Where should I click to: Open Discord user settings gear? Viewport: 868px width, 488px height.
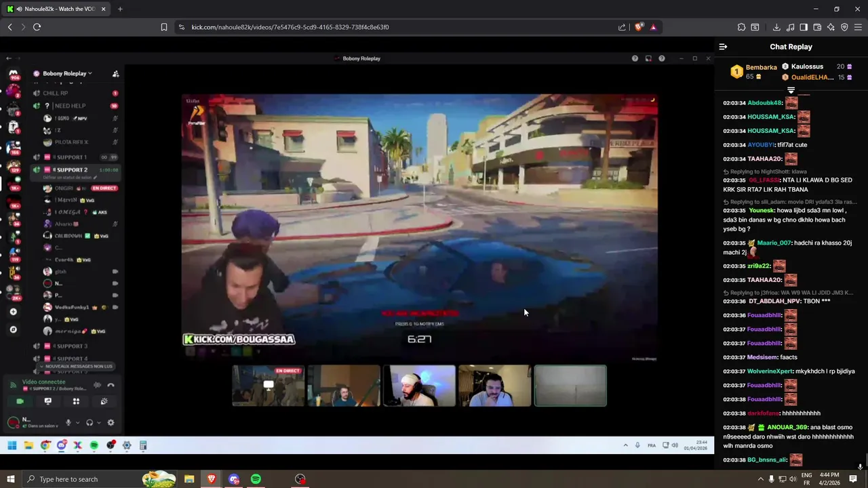pos(111,423)
